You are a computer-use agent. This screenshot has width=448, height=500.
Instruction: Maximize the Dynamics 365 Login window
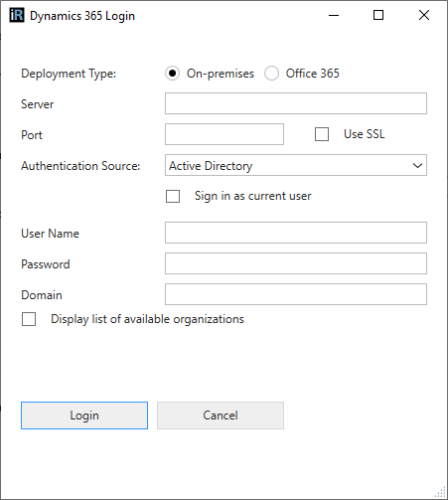click(x=378, y=15)
